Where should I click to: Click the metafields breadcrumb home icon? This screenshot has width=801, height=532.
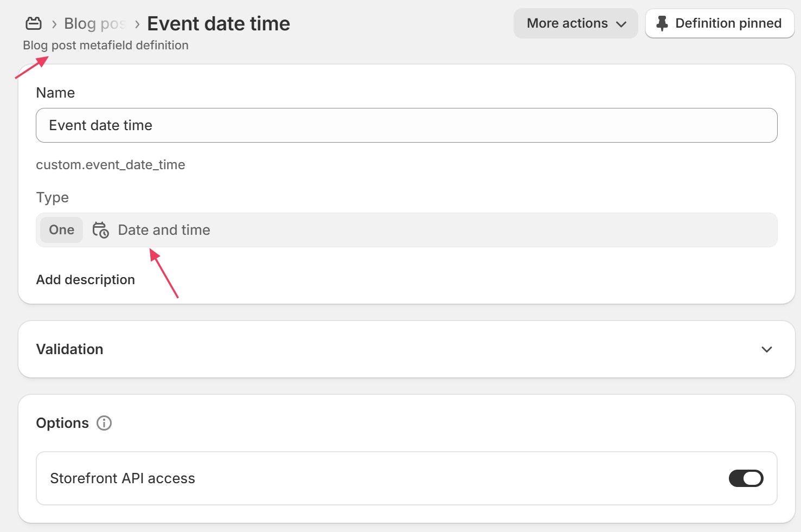34,23
